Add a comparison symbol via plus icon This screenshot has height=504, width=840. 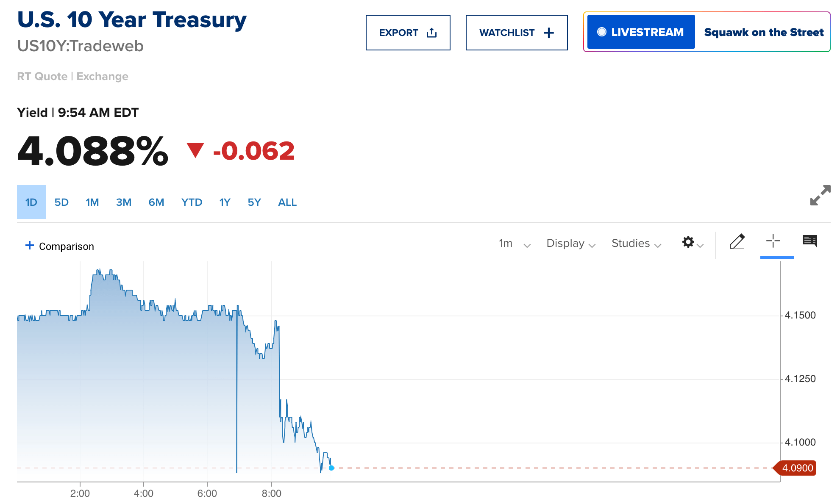coord(29,245)
